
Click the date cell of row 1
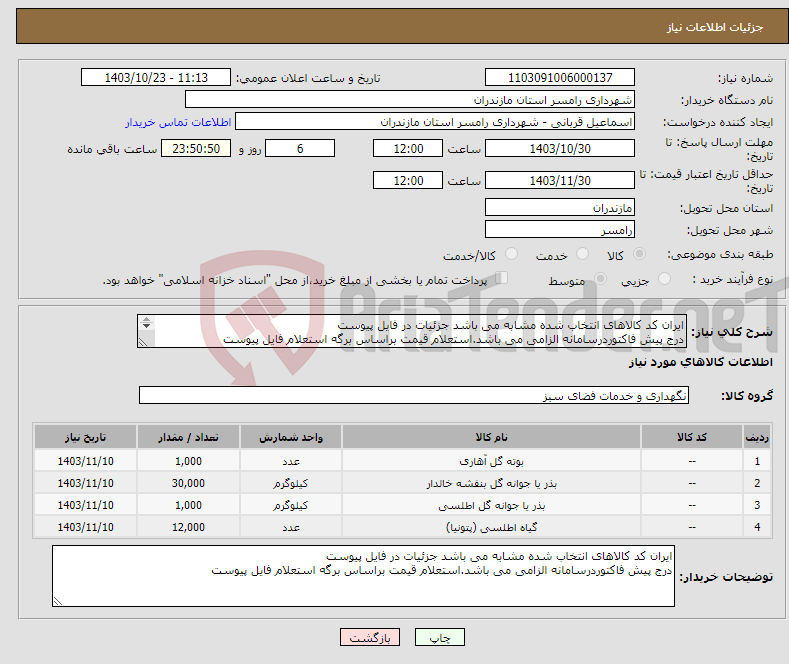click(x=85, y=461)
